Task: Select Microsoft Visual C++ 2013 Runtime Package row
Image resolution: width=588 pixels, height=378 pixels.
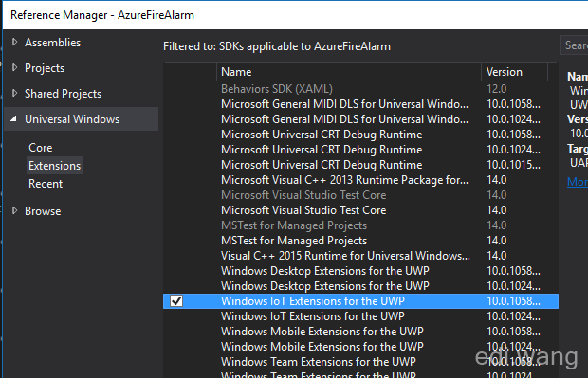Action: click(x=360, y=180)
